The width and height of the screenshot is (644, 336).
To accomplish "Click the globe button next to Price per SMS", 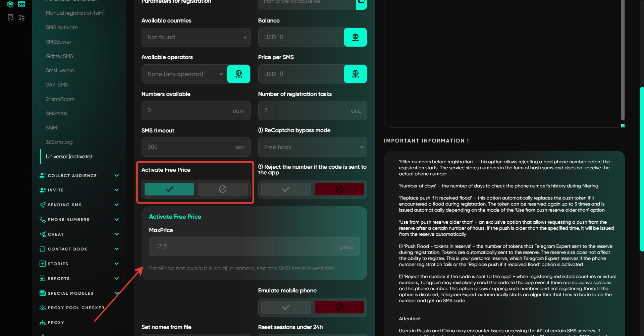I will click(355, 74).
